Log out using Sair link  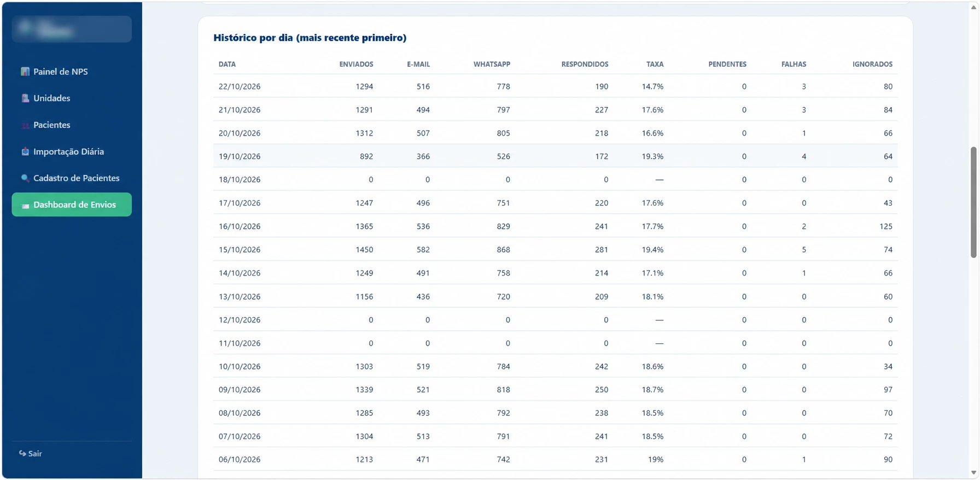pos(31,453)
